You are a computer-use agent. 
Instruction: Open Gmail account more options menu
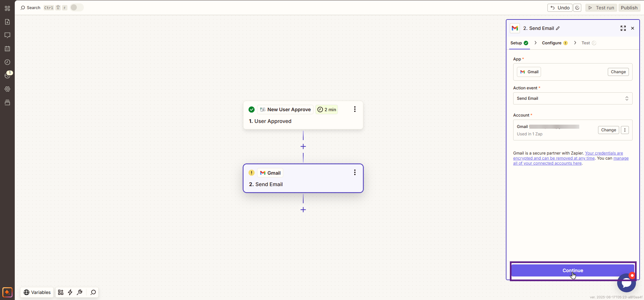(x=625, y=130)
